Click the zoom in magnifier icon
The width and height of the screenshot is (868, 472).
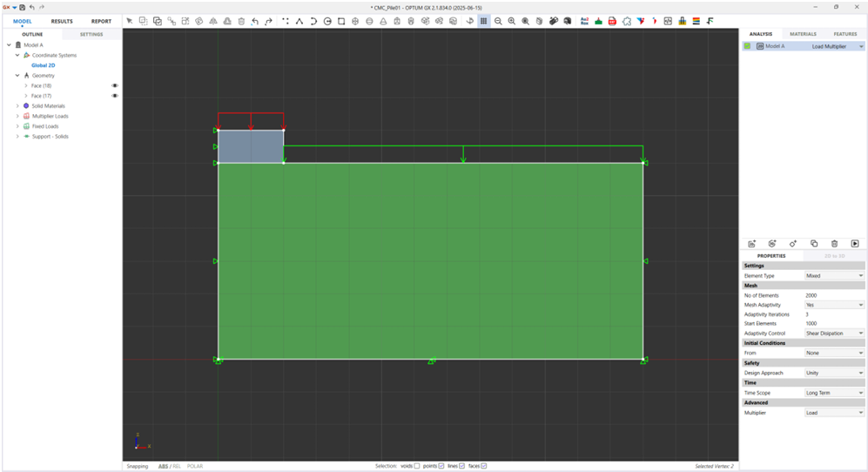click(x=512, y=21)
